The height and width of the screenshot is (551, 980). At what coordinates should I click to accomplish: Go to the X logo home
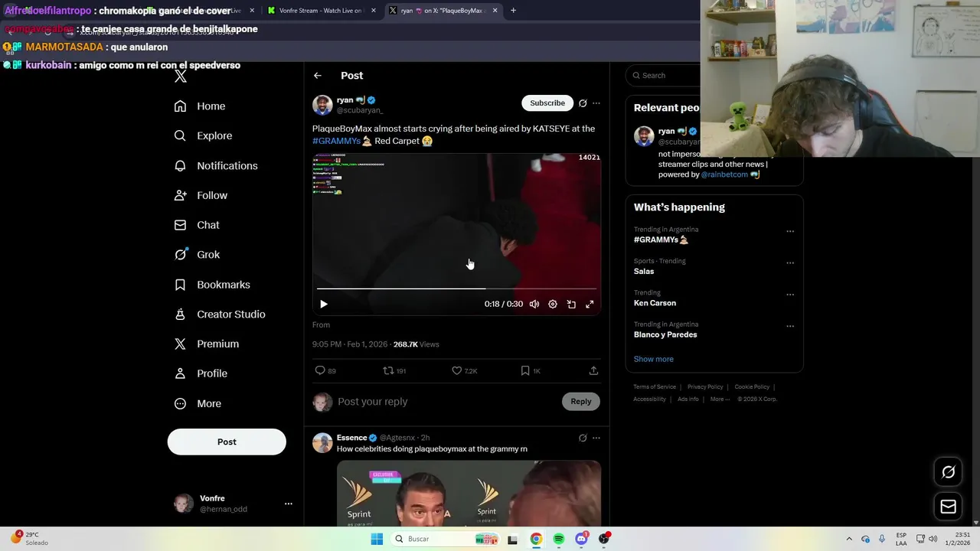click(x=181, y=76)
